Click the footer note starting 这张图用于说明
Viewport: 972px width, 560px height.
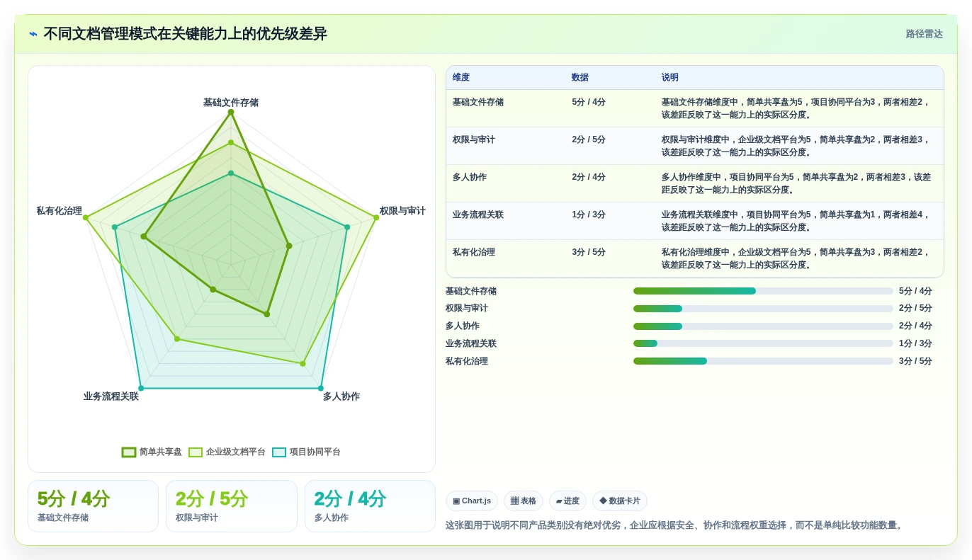(x=675, y=525)
